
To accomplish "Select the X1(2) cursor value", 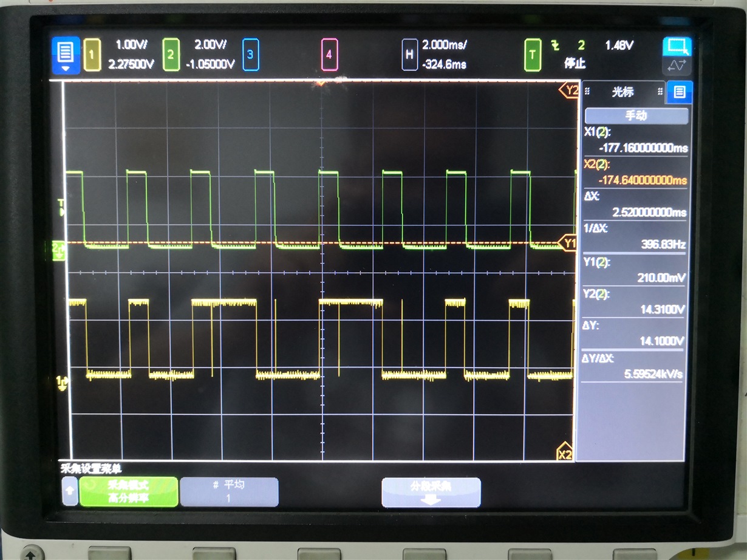I will tap(635, 142).
